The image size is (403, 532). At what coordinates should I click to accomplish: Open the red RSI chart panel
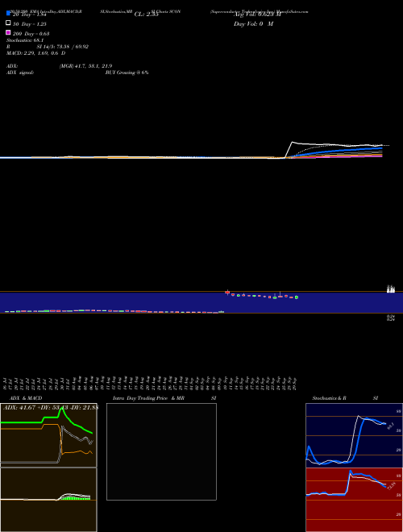pyautogui.click(x=354, y=500)
